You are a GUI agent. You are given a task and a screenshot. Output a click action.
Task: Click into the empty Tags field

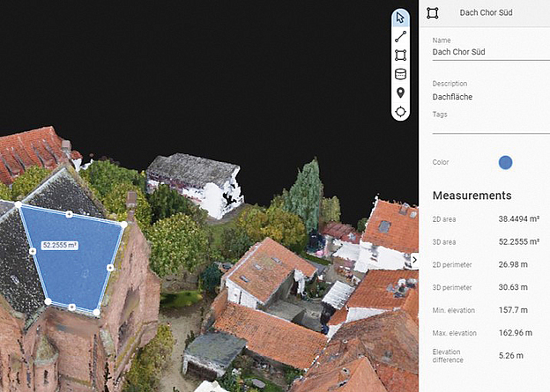(x=489, y=126)
